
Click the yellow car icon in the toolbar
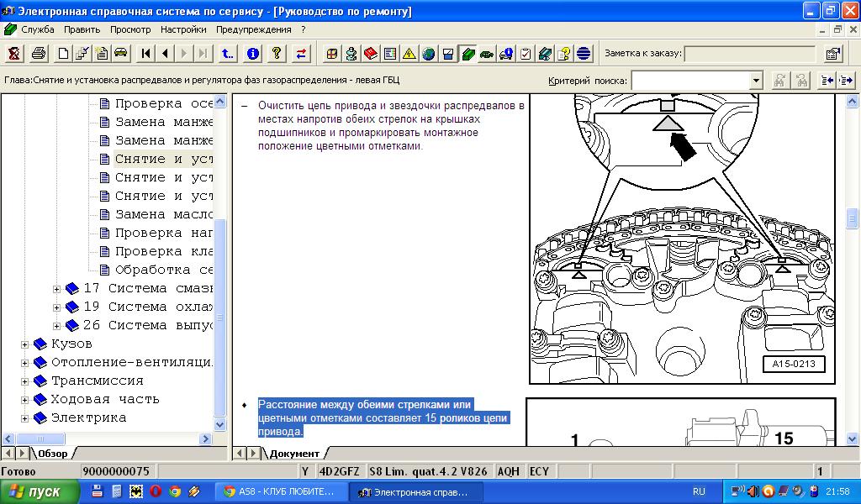tap(120, 54)
